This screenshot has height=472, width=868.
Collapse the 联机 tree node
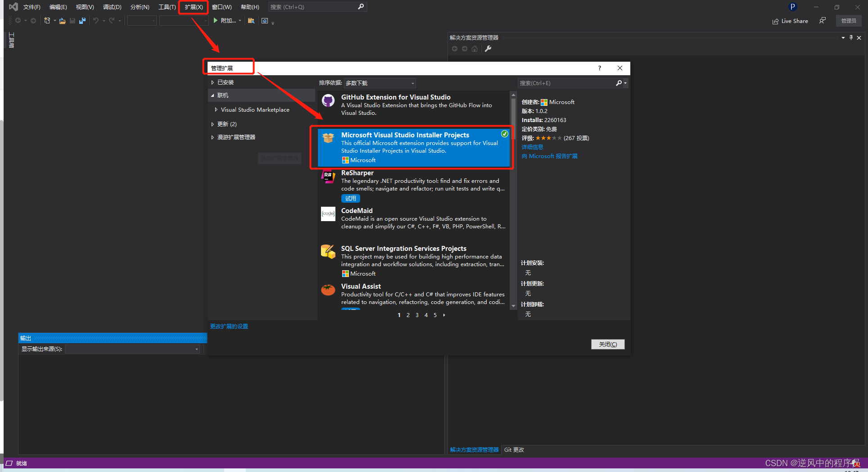tap(212, 95)
